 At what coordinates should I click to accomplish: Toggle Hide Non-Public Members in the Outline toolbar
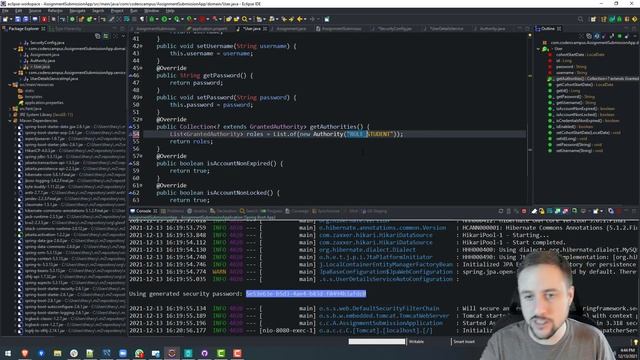[x=620, y=36]
